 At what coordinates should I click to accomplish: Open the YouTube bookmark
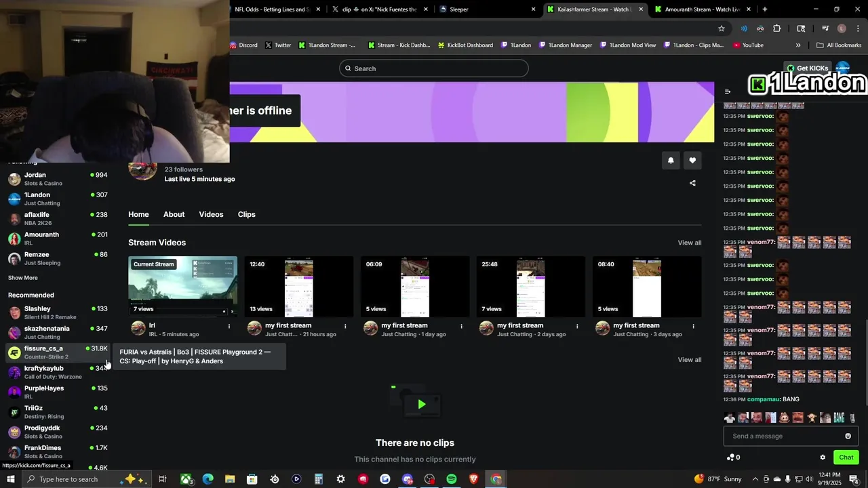point(747,45)
